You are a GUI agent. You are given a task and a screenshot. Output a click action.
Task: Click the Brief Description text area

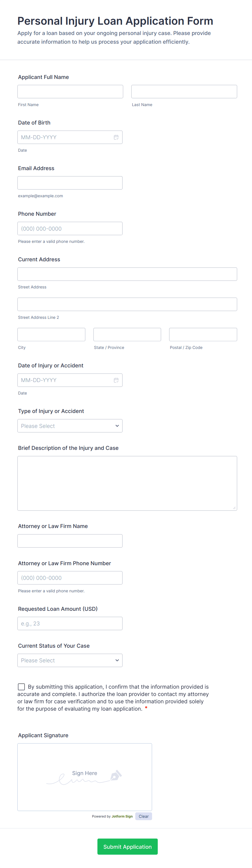pyautogui.click(x=127, y=483)
